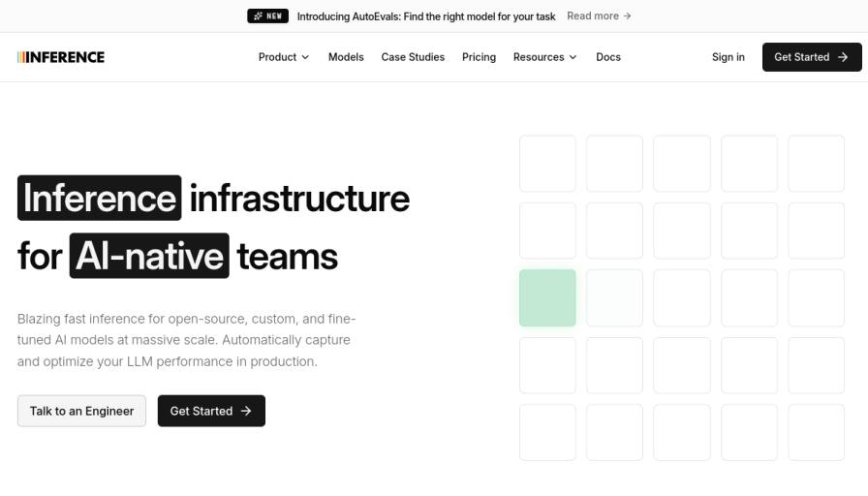Expand the Product dropdown menu
Screen dimensions: 868x496
[284, 57]
